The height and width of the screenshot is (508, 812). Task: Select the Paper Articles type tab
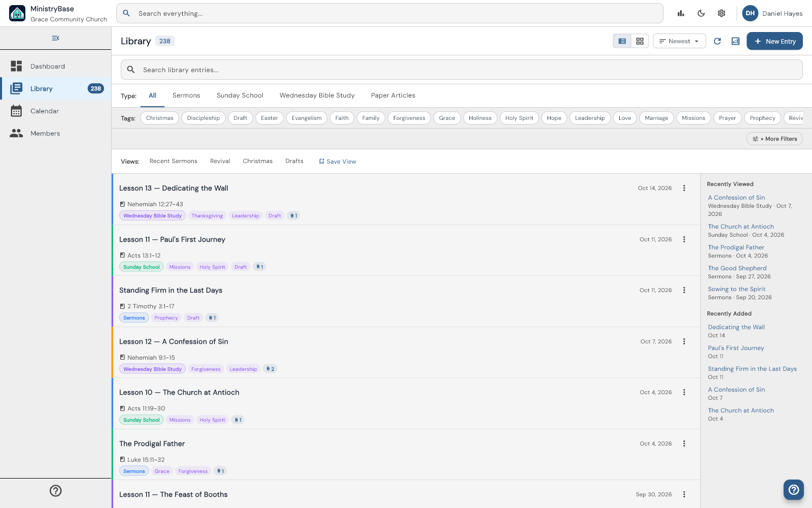click(393, 96)
